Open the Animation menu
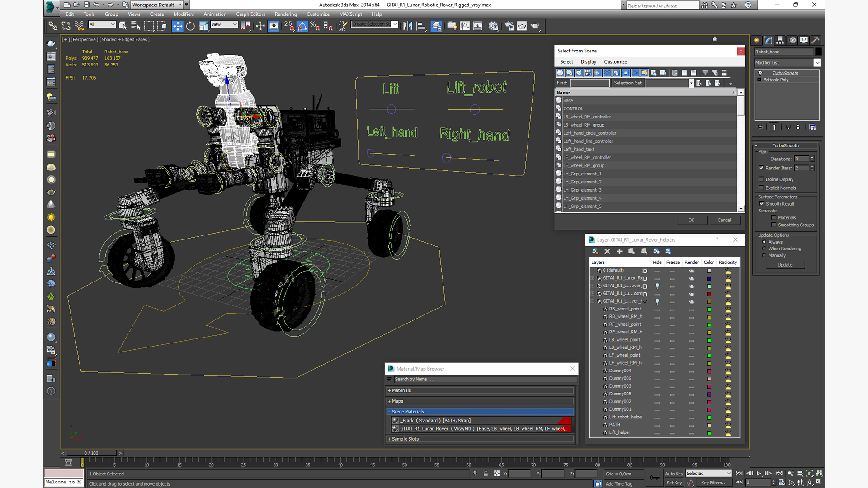The image size is (868, 488). [215, 14]
